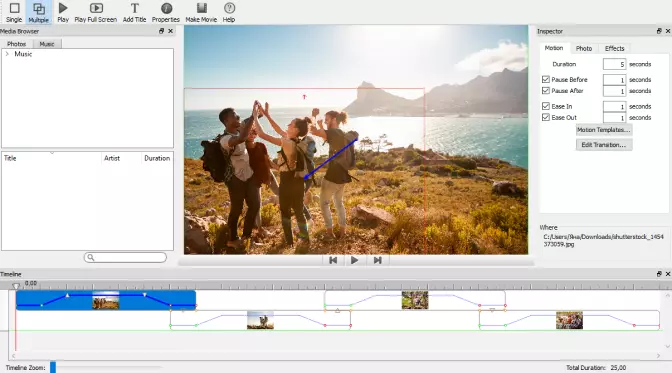672x373 pixels.
Task: Undock the Inspector panel
Action: (x=659, y=31)
